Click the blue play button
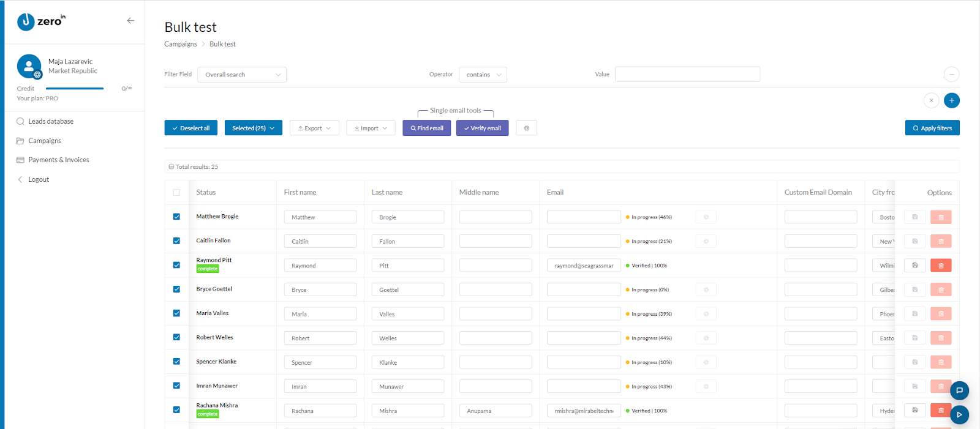 [x=960, y=415]
